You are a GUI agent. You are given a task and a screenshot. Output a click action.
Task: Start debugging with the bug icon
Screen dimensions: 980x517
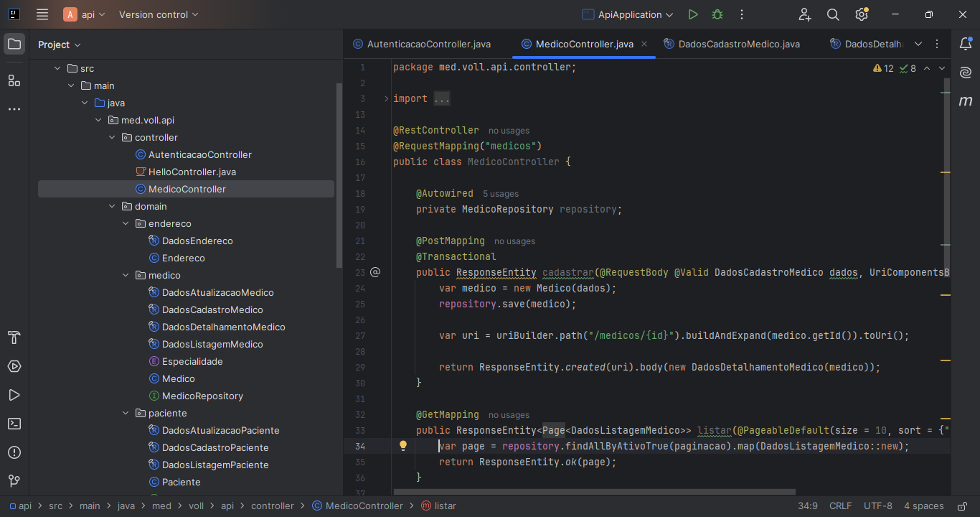(x=717, y=14)
